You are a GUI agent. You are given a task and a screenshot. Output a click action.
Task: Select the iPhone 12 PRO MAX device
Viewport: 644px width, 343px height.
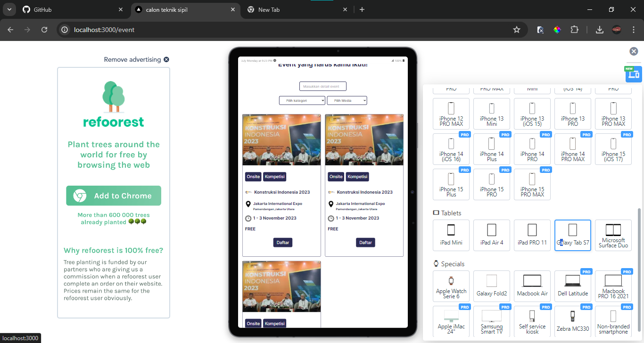click(451, 114)
